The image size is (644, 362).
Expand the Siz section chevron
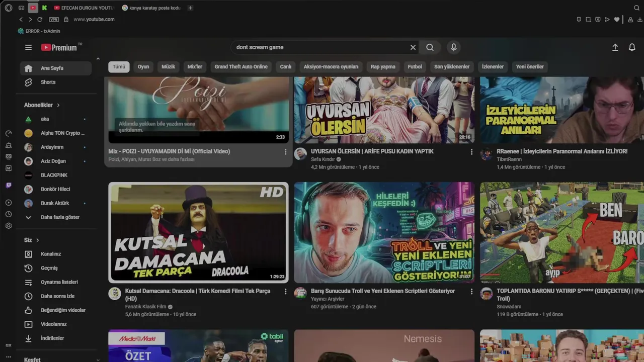[x=37, y=240]
